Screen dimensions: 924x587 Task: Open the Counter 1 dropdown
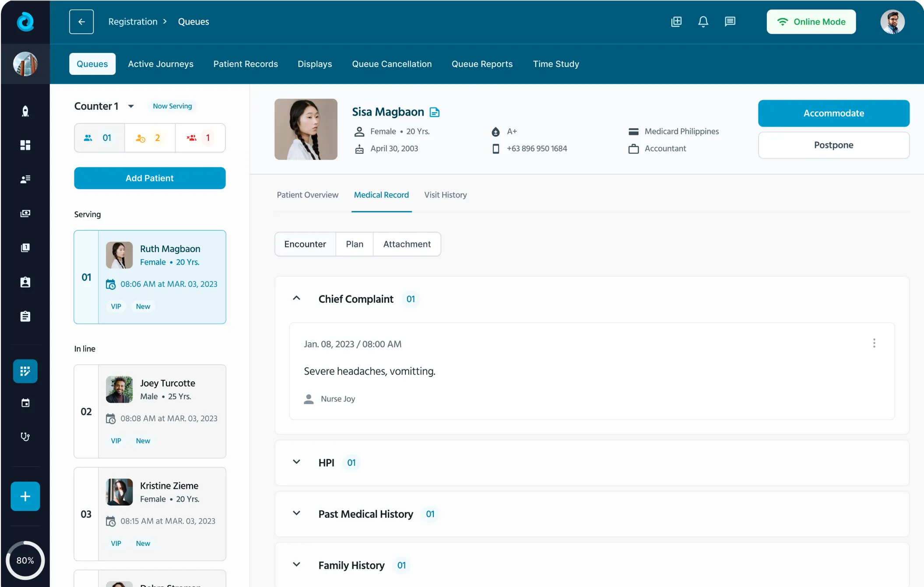point(131,106)
